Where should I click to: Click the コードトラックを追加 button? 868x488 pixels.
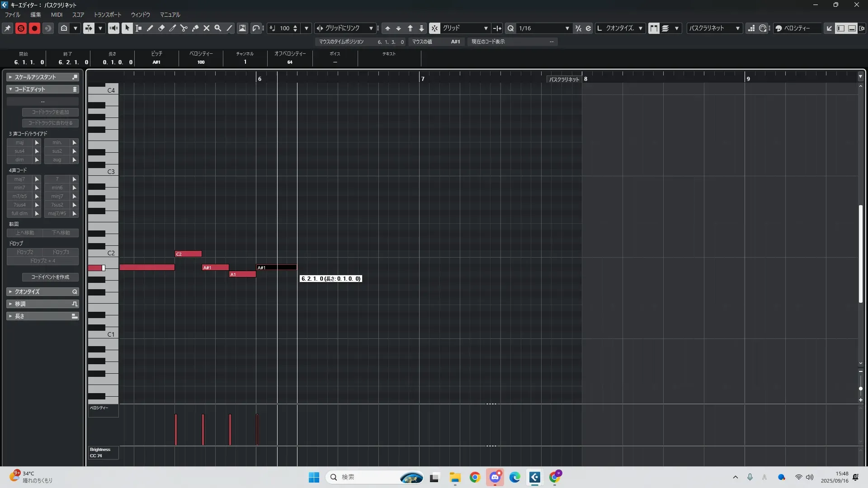pyautogui.click(x=50, y=112)
